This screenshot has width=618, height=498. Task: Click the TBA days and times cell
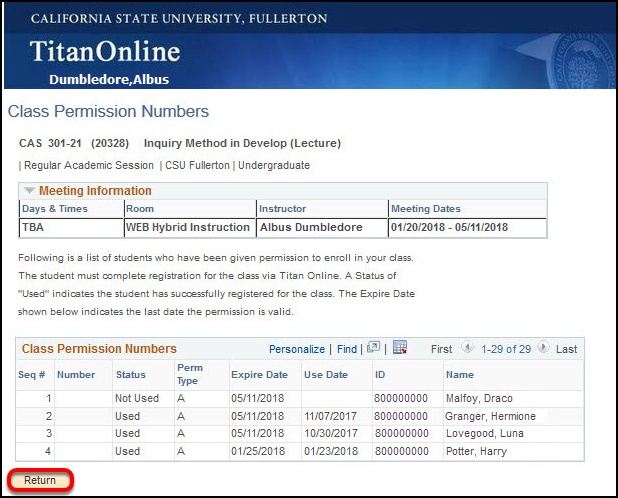(33, 227)
